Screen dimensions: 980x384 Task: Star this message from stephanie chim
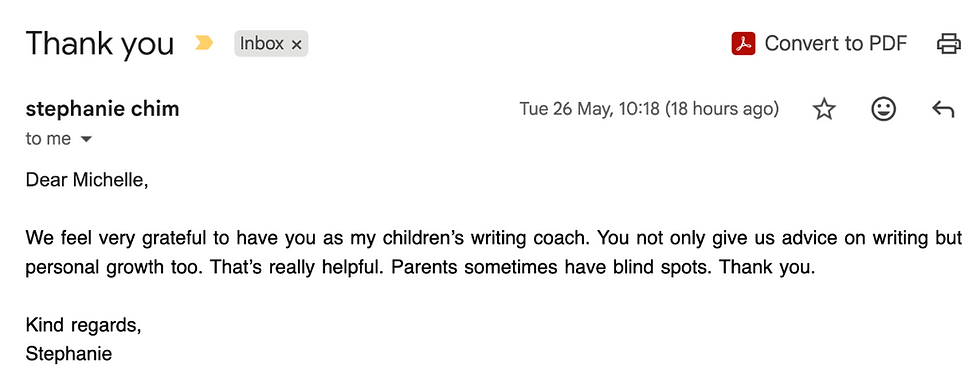824,109
